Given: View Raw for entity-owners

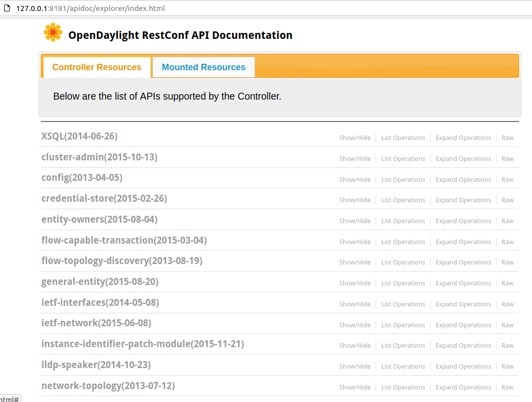Looking at the screenshot, I should (508, 221).
